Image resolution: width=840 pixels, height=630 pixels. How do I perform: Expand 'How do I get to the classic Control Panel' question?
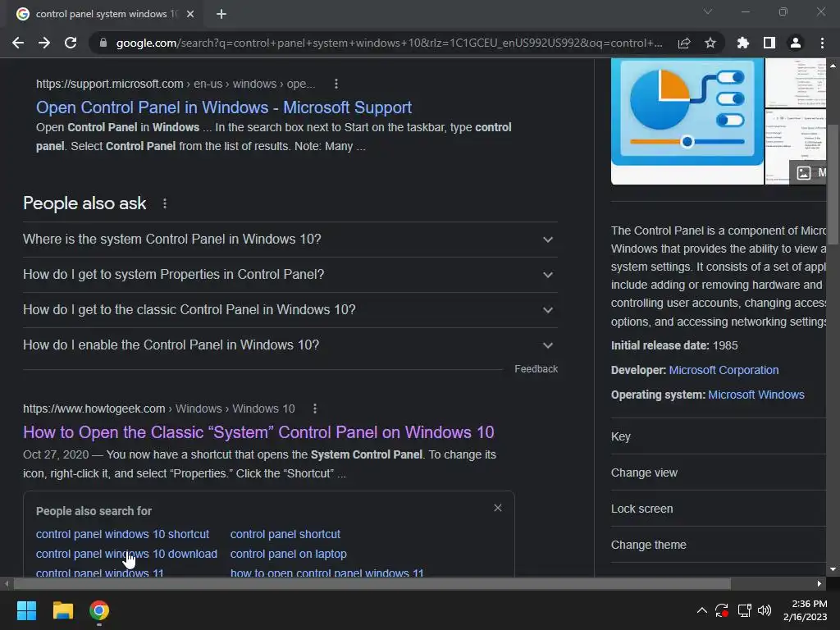pyautogui.click(x=290, y=310)
